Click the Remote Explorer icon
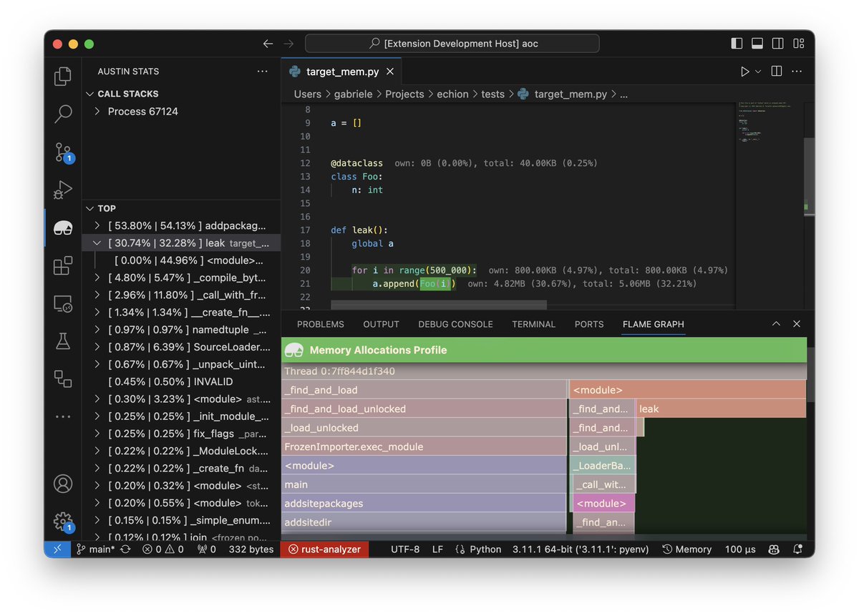Screen dimensions: 859x616 point(63,303)
